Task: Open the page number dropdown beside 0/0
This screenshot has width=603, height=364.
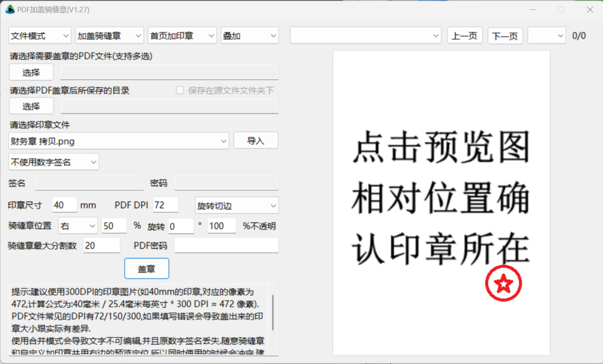Action: click(x=546, y=35)
